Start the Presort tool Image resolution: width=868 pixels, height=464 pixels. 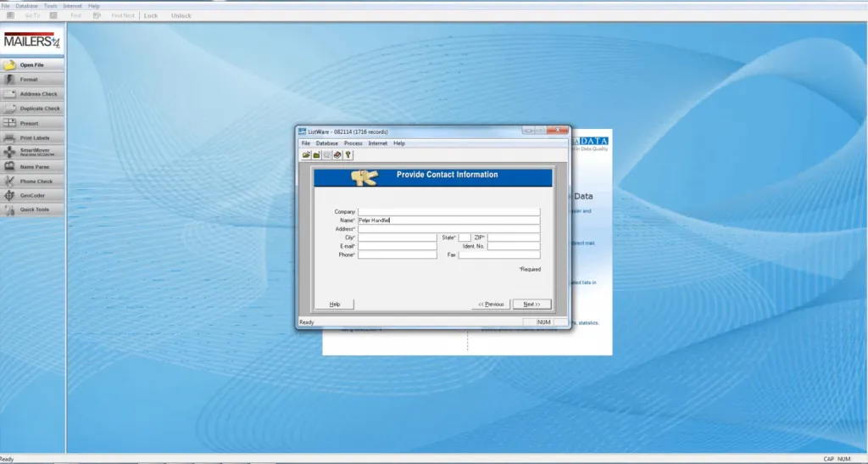pyautogui.click(x=32, y=123)
